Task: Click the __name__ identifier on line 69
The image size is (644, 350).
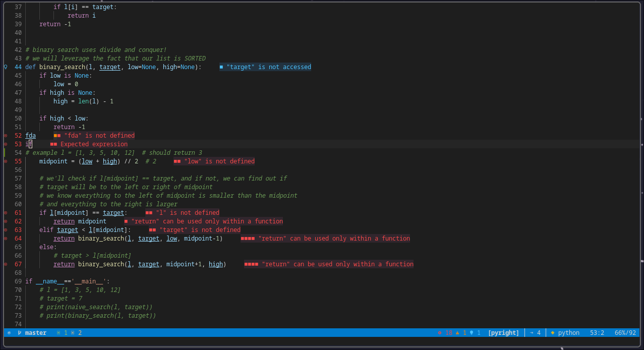Action: (x=50, y=281)
